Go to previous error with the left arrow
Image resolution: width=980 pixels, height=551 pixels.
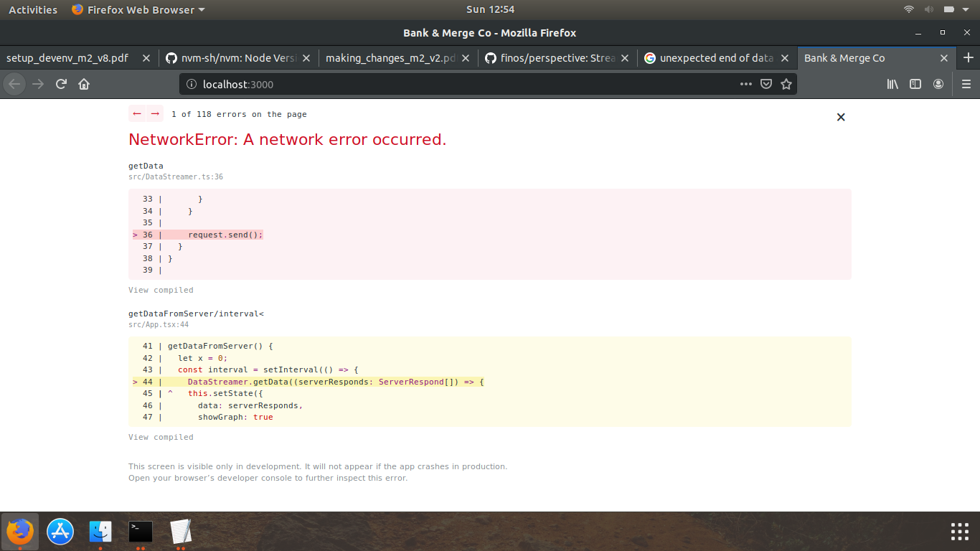pyautogui.click(x=136, y=113)
